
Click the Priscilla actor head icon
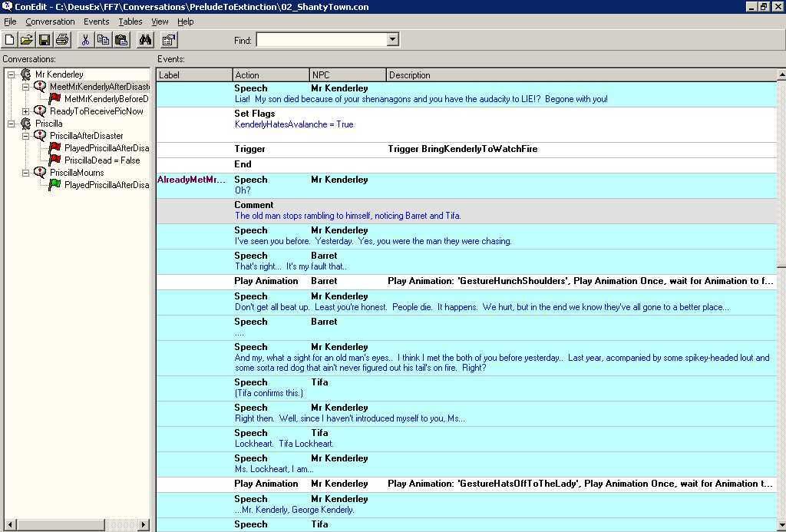click(25, 124)
